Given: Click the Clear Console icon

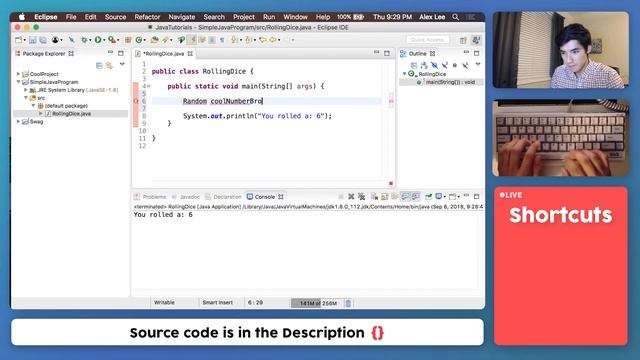Looking at the screenshot, I should [x=374, y=197].
